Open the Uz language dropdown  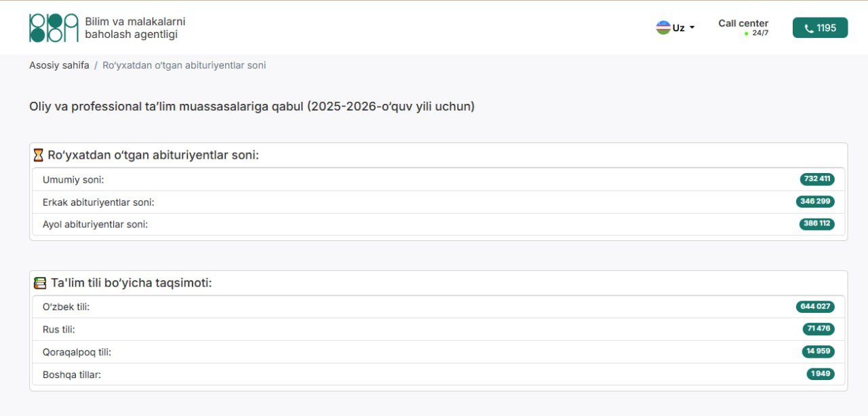point(675,28)
